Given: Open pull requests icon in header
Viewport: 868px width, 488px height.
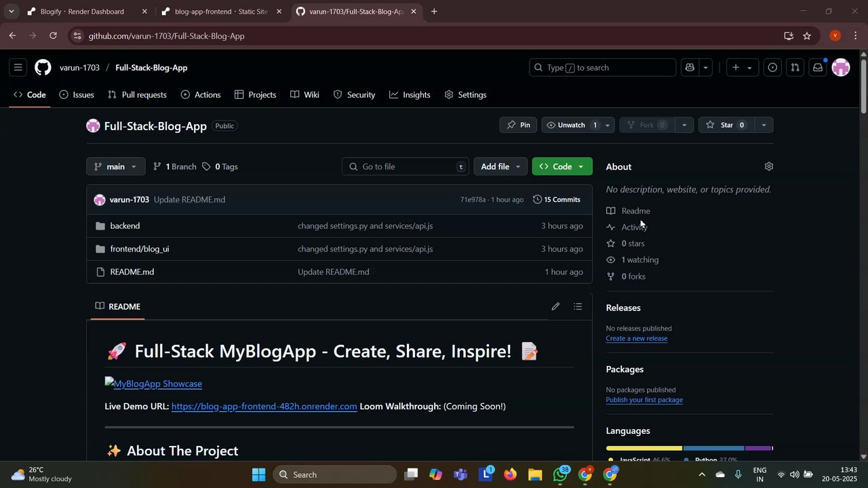Looking at the screenshot, I should click(x=795, y=68).
